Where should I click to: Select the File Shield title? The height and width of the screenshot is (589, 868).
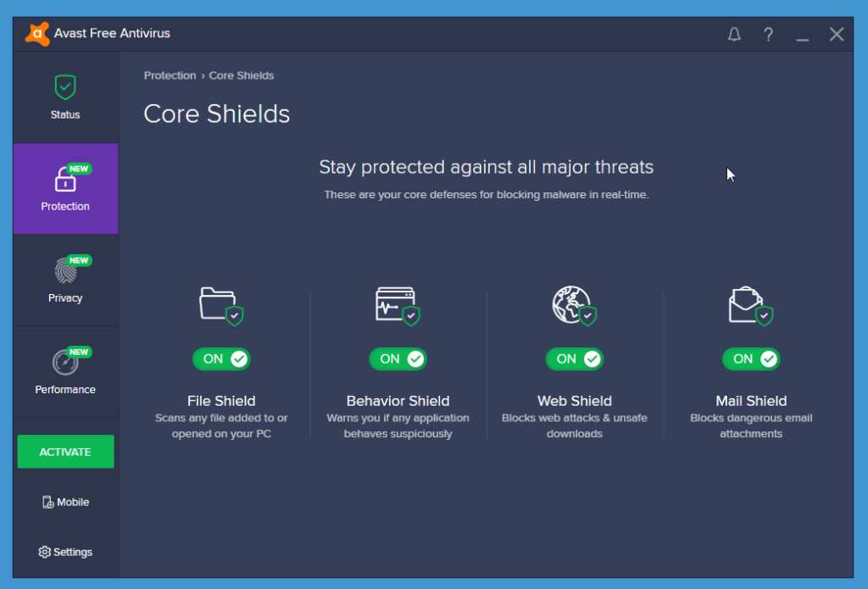point(221,401)
